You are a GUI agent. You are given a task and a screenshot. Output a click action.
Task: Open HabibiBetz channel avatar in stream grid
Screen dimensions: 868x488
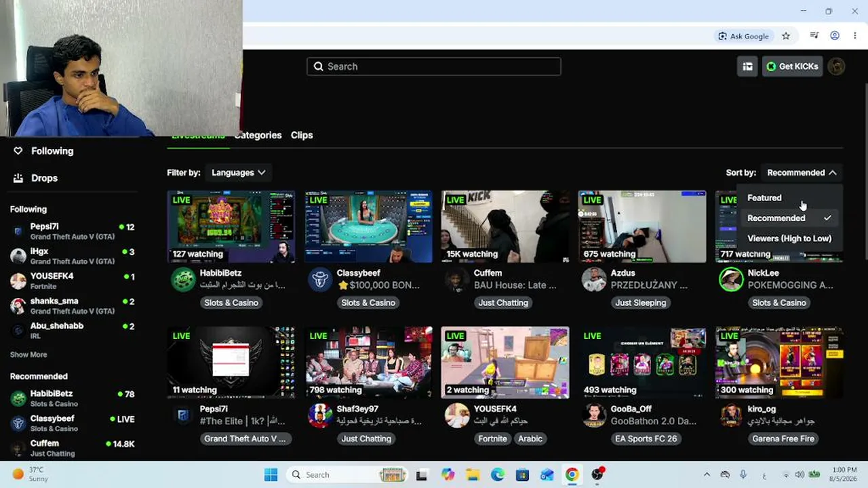point(183,279)
